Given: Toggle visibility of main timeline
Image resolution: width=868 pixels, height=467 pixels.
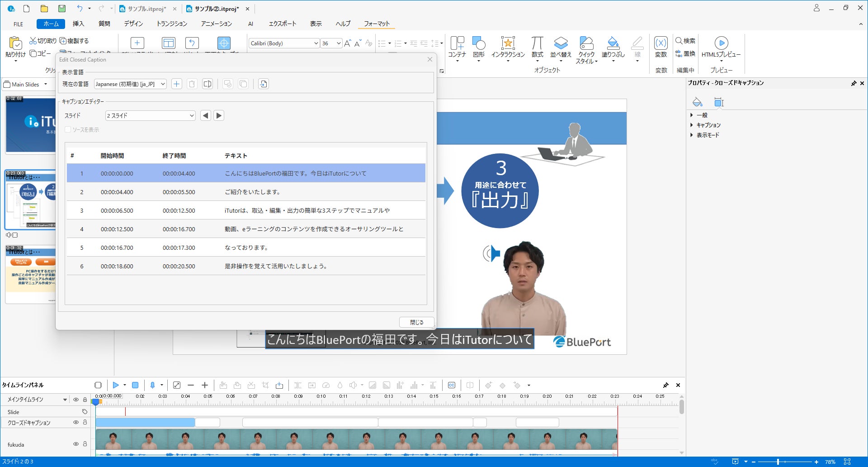Looking at the screenshot, I should click(76, 400).
